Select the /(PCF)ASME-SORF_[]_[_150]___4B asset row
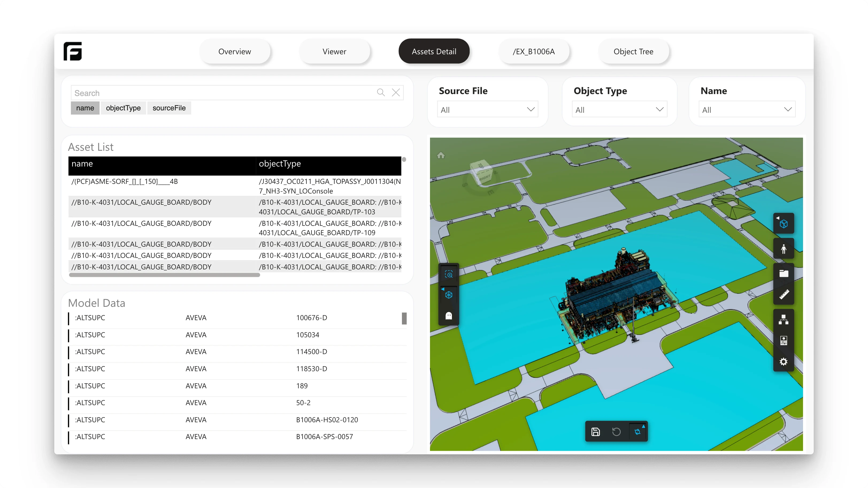 point(235,186)
